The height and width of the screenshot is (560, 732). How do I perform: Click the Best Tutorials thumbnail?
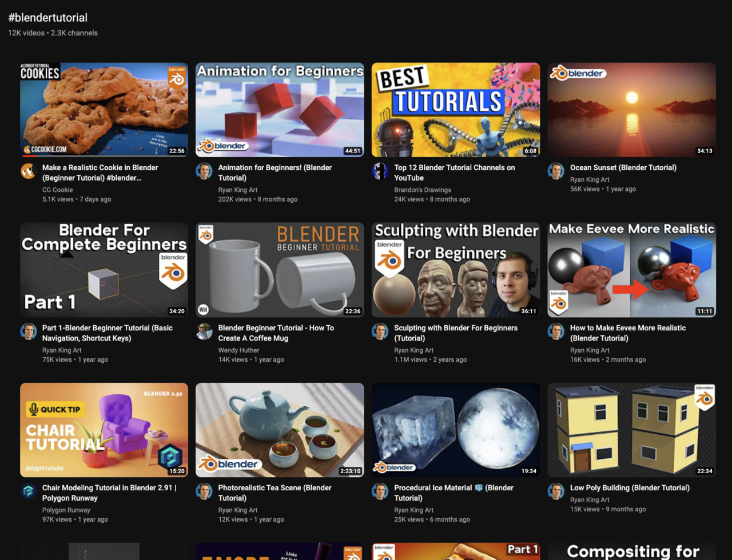[x=456, y=110]
